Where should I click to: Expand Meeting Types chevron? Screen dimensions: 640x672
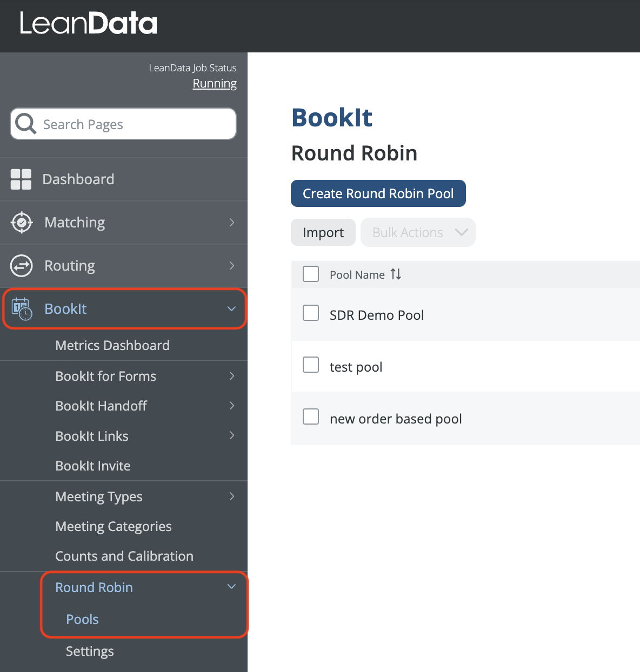[232, 496]
